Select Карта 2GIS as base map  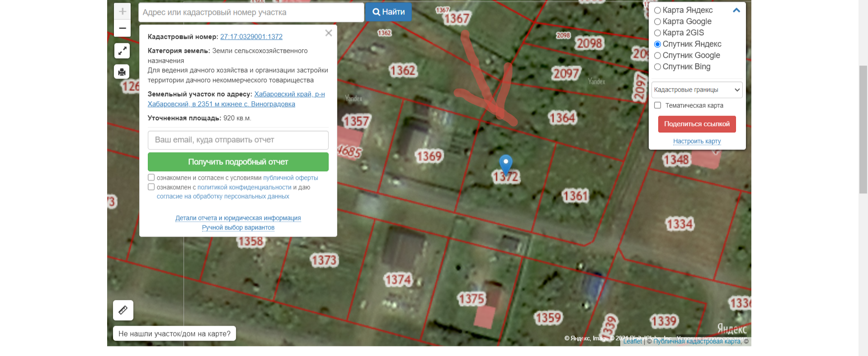click(658, 33)
